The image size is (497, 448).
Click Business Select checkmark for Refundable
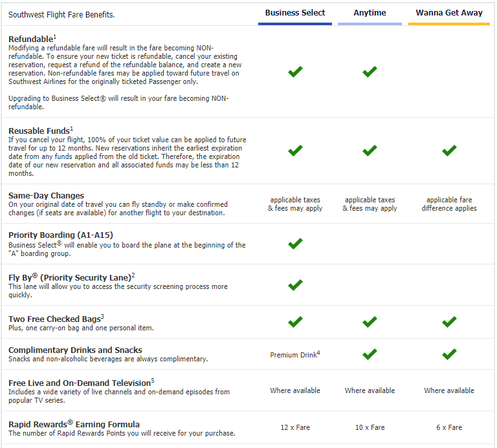point(295,72)
